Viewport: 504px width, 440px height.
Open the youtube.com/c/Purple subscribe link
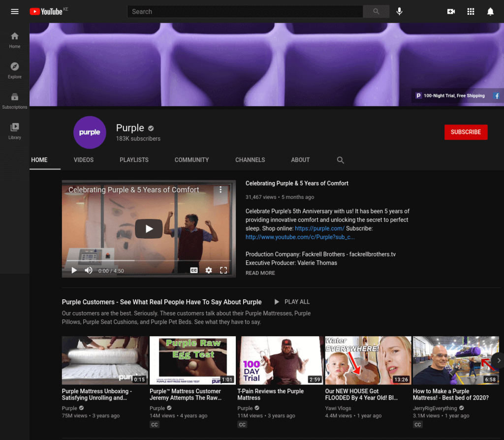[x=300, y=237]
